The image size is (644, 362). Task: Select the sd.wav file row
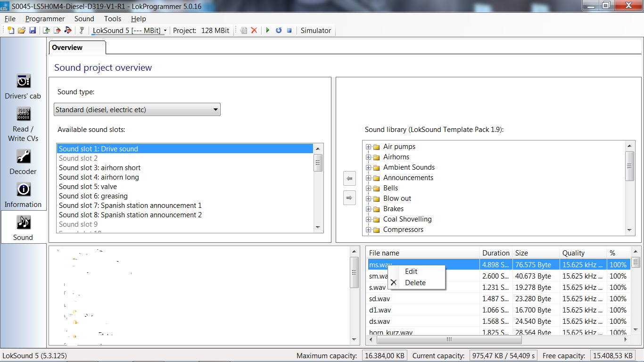pyautogui.click(x=499, y=299)
